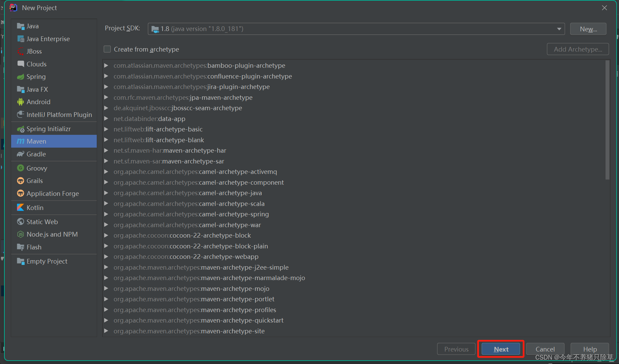
Task: Select camel-archetype-component row
Action: click(x=354, y=182)
